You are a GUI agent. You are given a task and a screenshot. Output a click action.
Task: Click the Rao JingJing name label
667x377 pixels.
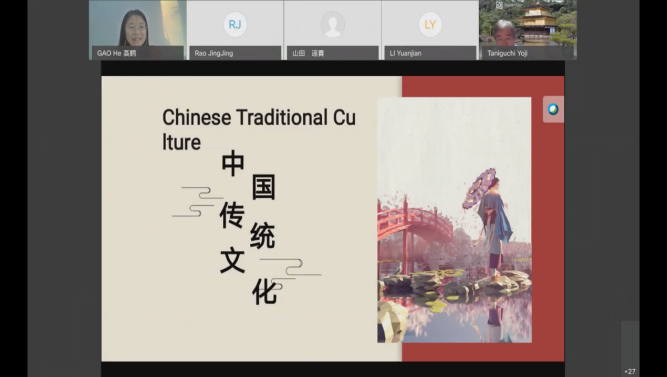click(214, 53)
